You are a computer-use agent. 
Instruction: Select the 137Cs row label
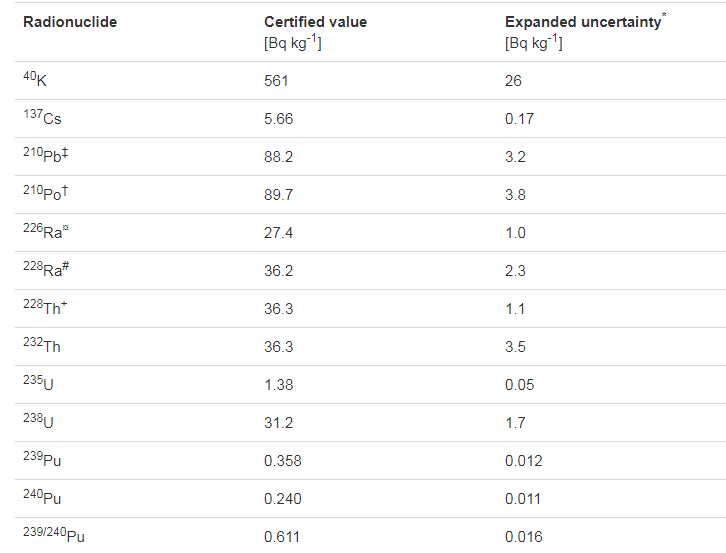43,119
